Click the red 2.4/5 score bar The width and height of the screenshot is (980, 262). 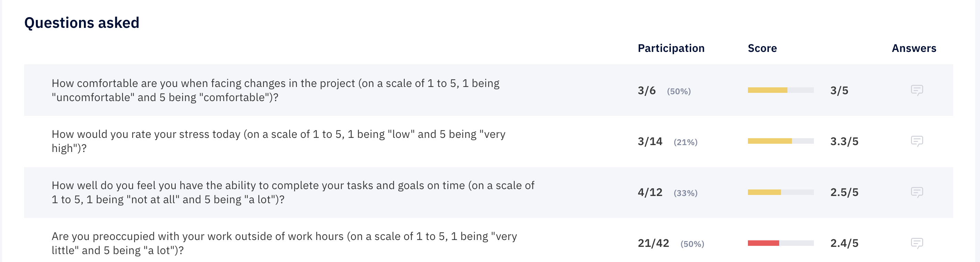(x=781, y=243)
